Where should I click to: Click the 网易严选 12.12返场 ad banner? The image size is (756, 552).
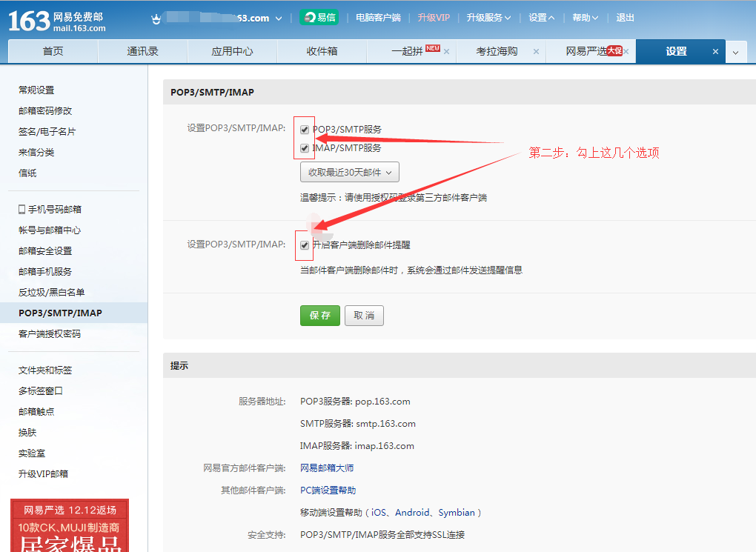[x=70, y=525]
